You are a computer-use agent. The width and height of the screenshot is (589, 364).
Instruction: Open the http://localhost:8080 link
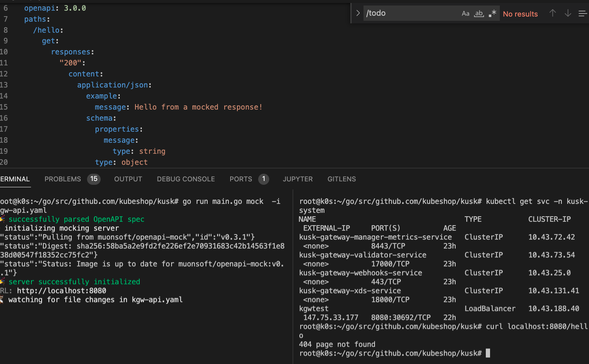(x=62, y=291)
